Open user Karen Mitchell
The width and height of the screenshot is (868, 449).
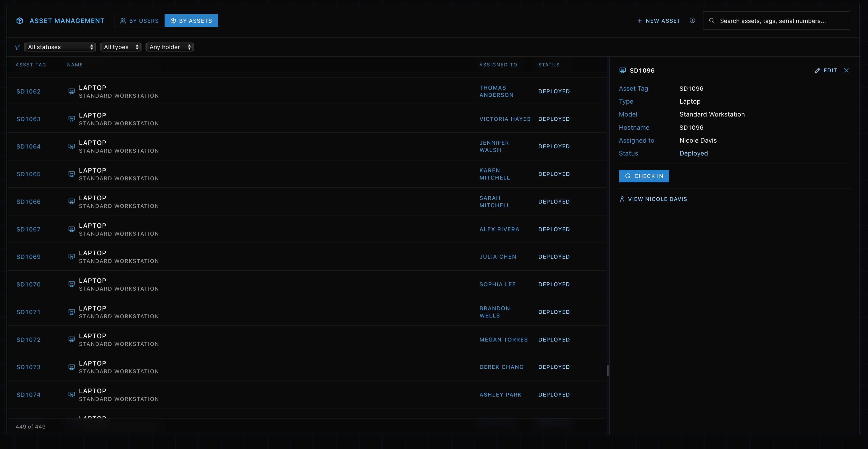[x=495, y=174]
